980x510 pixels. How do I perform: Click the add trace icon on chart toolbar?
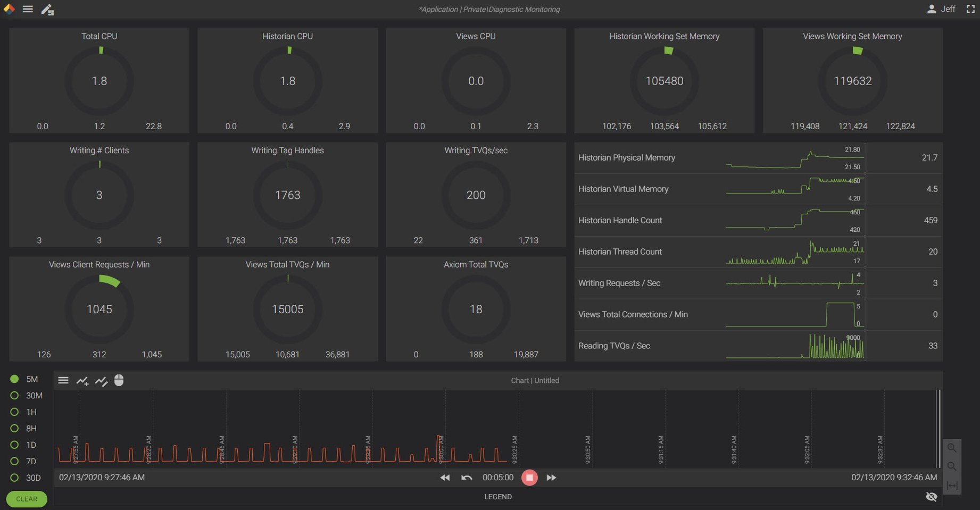click(82, 381)
